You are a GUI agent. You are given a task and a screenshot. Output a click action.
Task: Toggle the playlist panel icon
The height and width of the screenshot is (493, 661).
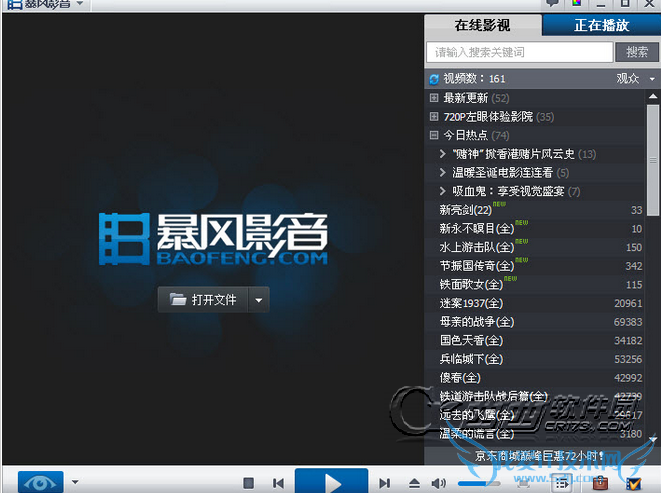point(561,483)
